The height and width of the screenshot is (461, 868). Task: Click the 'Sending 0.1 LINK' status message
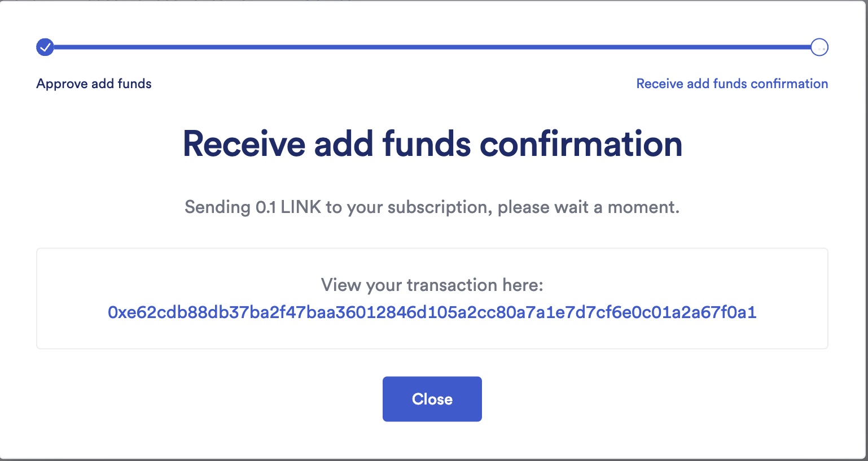tap(432, 207)
